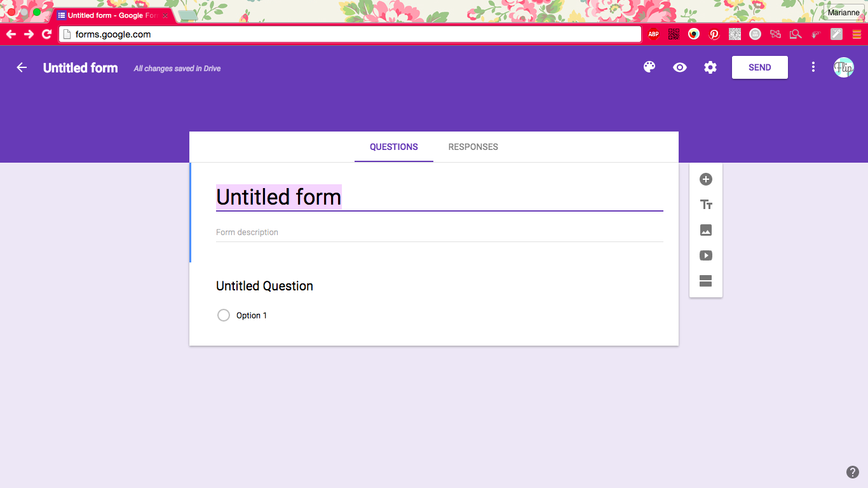Screen dimensions: 868x488
Task: Click the forms.google.com address bar
Action: [350, 34]
